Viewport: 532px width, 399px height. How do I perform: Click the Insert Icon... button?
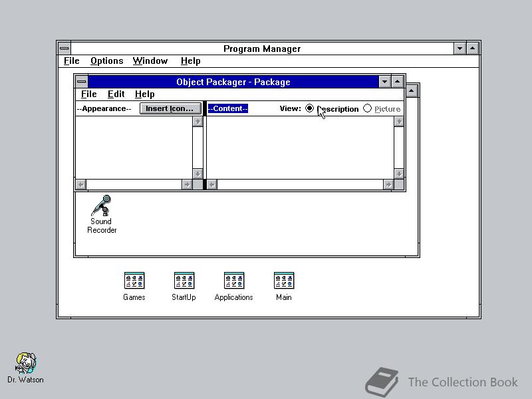(x=170, y=108)
